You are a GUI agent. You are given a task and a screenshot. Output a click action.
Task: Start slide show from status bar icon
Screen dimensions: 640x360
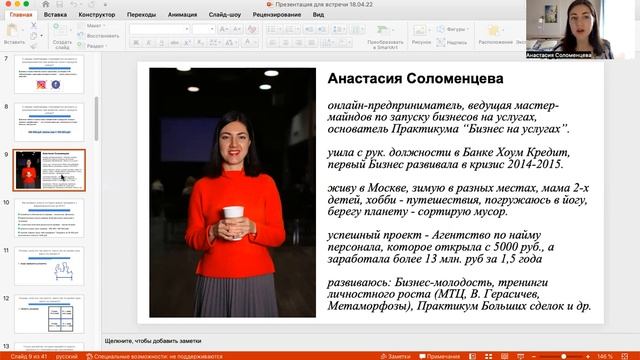pyautogui.click(x=520, y=356)
